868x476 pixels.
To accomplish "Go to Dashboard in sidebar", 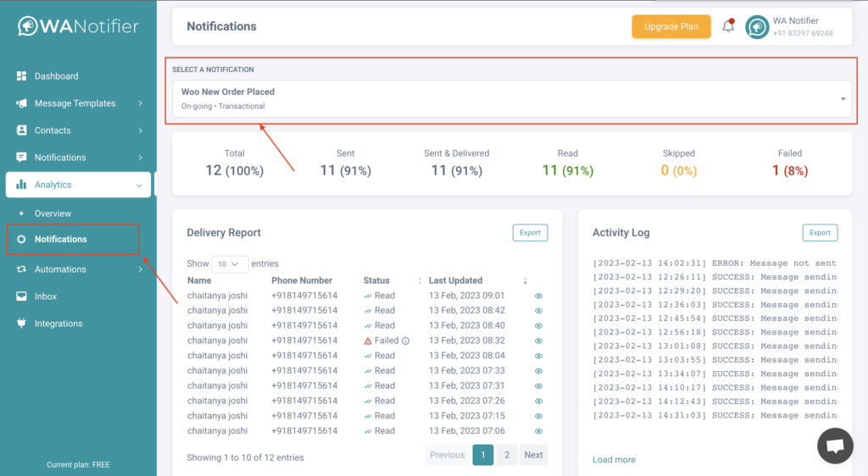I will (57, 75).
